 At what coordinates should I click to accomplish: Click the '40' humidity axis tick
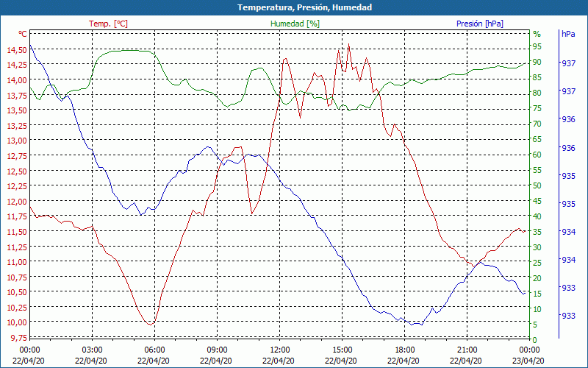tap(537, 216)
